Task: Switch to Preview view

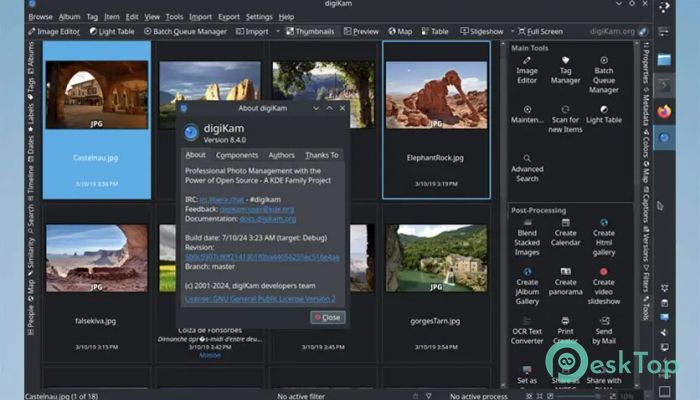Action: click(x=361, y=31)
